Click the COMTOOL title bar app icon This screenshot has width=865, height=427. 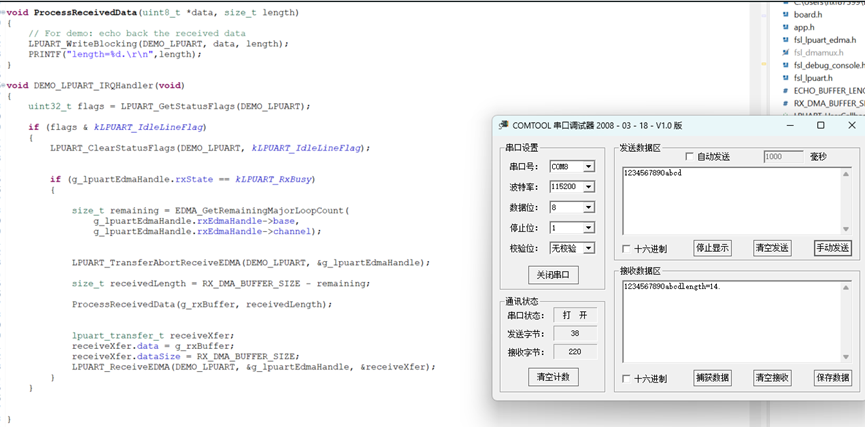pyautogui.click(x=503, y=125)
